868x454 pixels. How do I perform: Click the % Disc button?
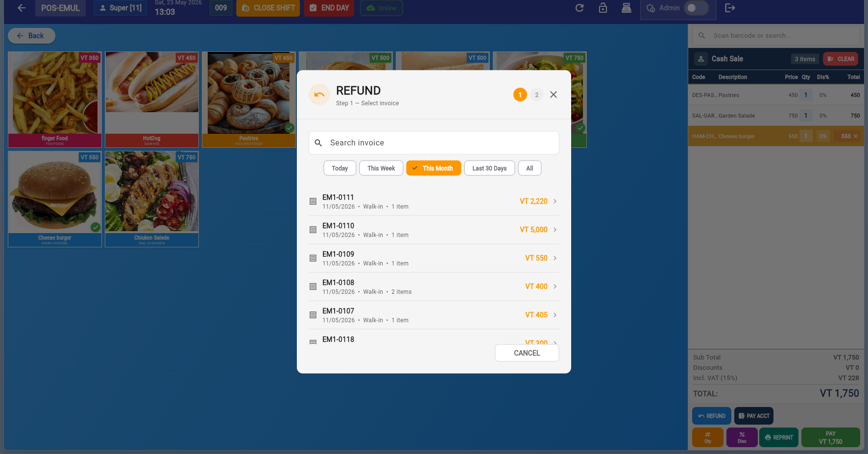click(x=742, y=437)
